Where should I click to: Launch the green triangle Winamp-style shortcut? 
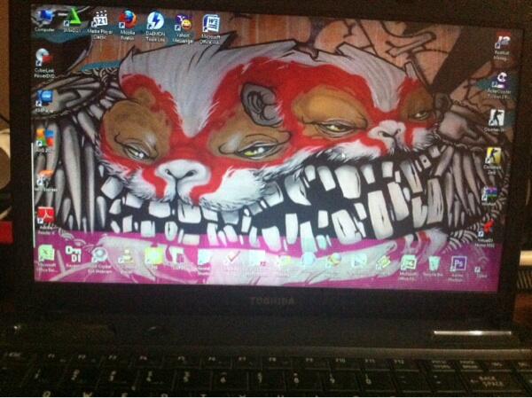(72, 21)
